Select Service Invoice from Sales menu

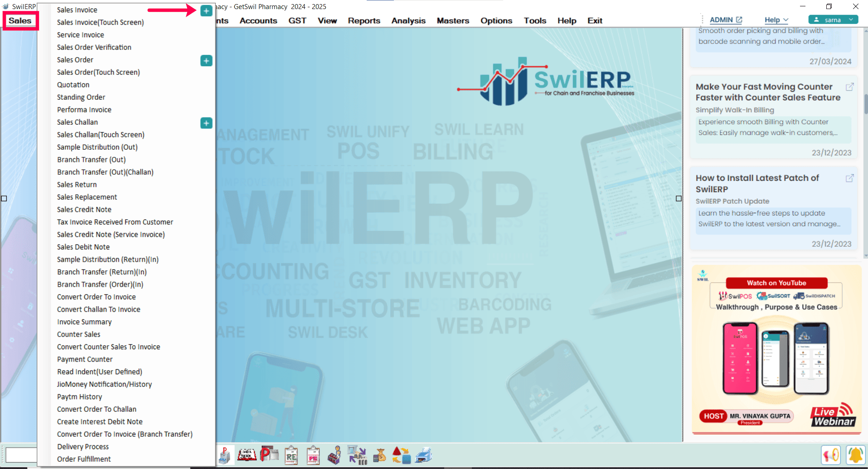click(80, 35)
